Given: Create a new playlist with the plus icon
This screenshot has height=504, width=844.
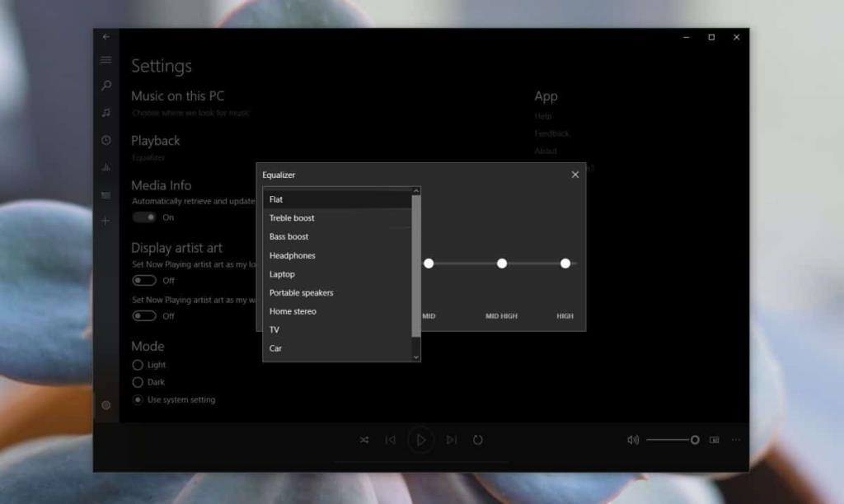Looking at the screenshot, I should click(105, 220).
